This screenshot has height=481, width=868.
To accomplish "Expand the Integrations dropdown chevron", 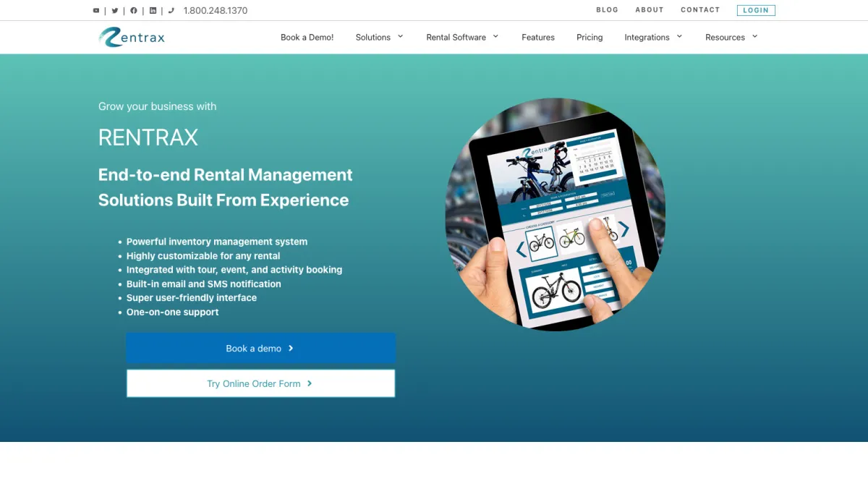I will click(x=679, y=36).
